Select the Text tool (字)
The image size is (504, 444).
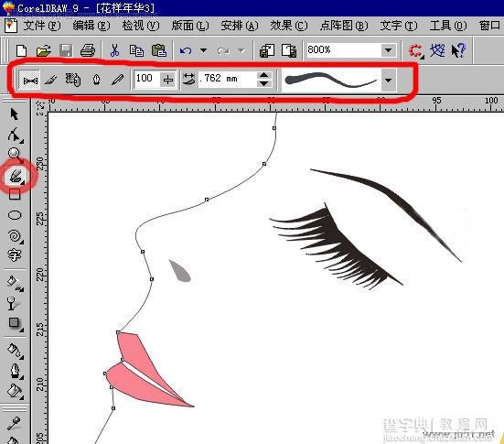tap(15, 255)
